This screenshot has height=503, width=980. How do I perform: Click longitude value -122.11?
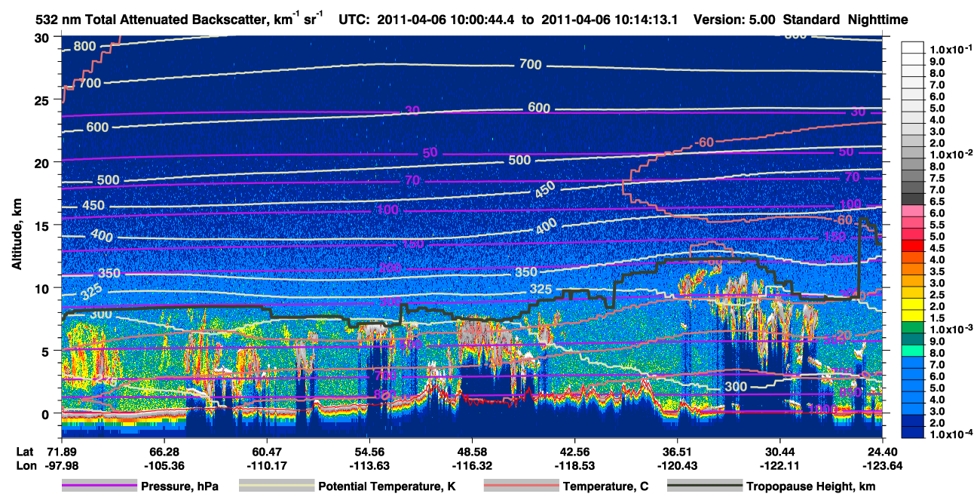(x=780, y=465)
